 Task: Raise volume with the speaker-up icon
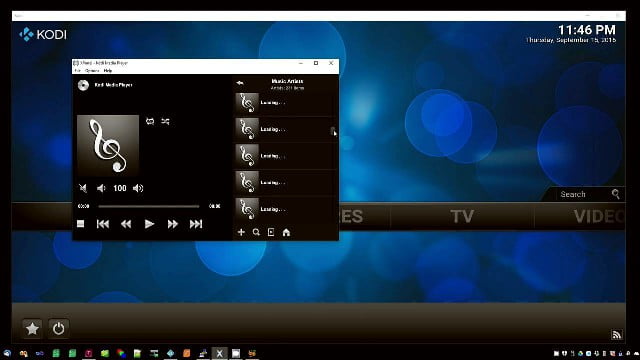point(138,188)
